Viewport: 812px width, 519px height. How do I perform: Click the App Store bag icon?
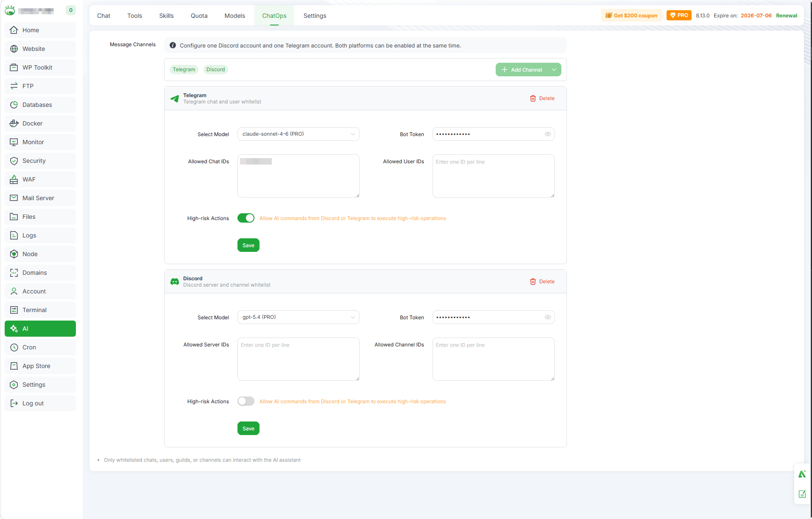click(14, 366)
